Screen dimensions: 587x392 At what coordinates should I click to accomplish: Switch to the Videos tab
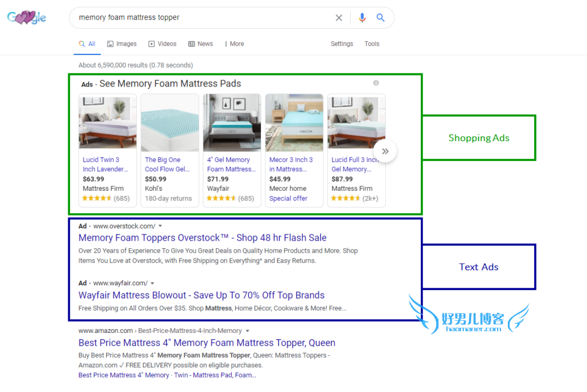tap(162, 44)
